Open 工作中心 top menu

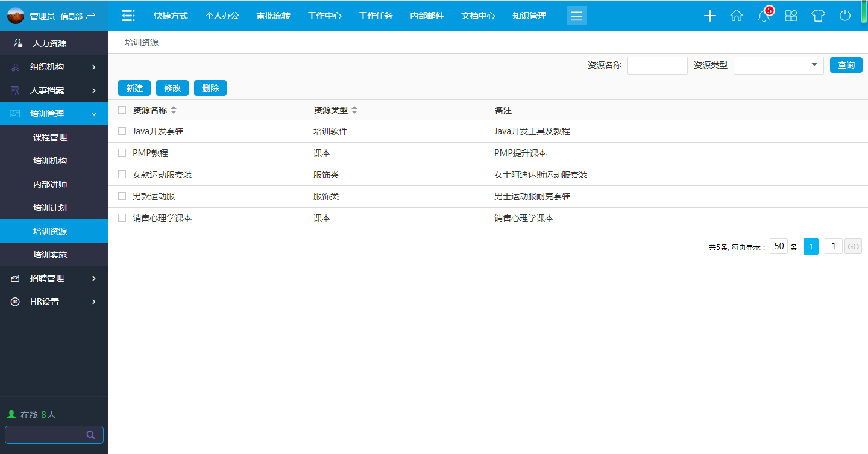pyautogui.click(x=324, y=16)
